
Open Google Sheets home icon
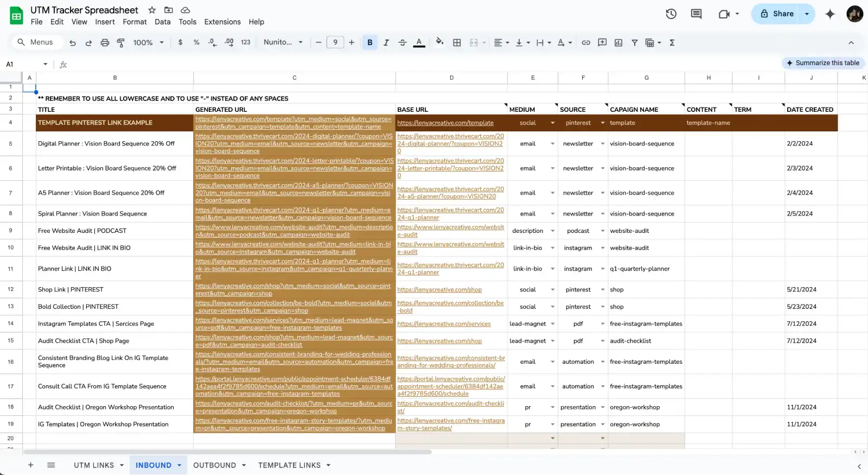click(x=16, y=16)
